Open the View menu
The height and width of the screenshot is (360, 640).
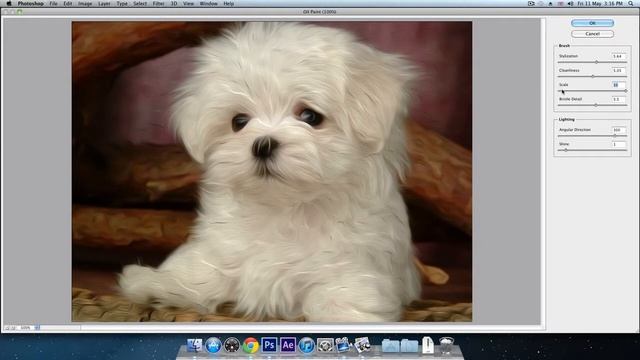pos(188,4)
